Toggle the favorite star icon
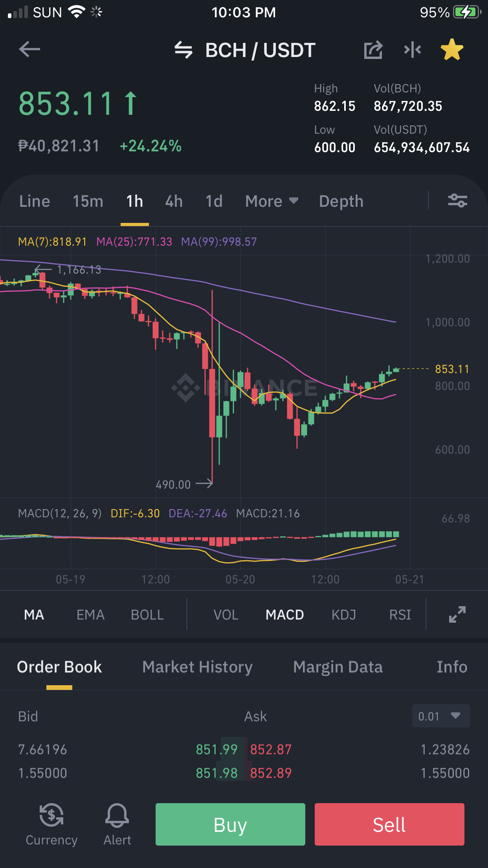The width and height of the screenshot is (488, 868). (452, 50)
